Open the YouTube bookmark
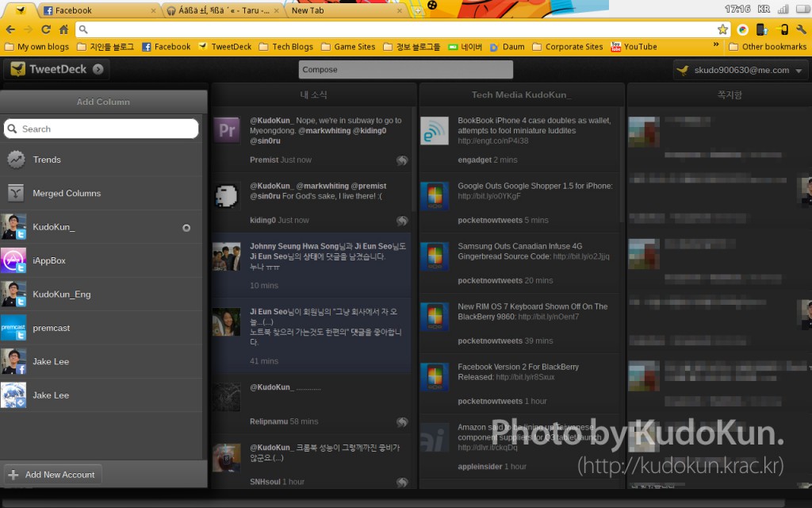 (634, 47)
